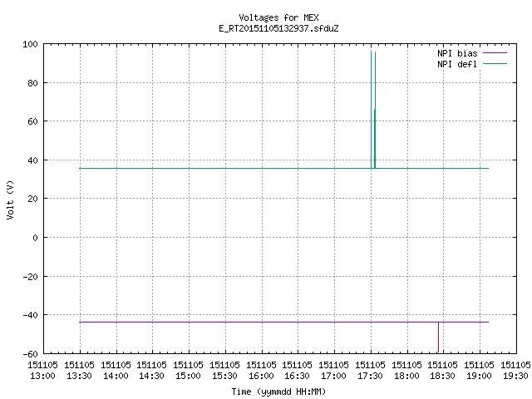
Task: Click the y-axis value '20'
Action: click(x=32, y=199)
